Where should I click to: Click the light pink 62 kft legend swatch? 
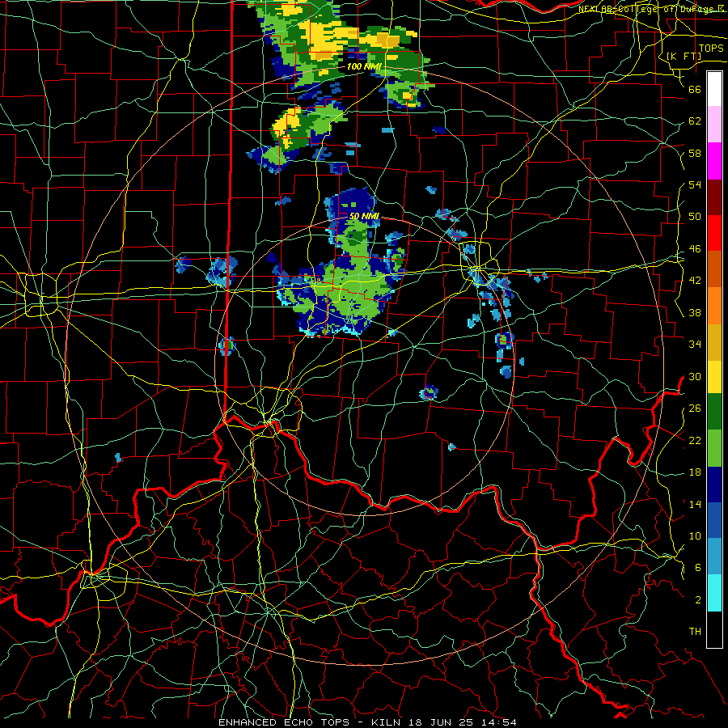coord(714,125)
